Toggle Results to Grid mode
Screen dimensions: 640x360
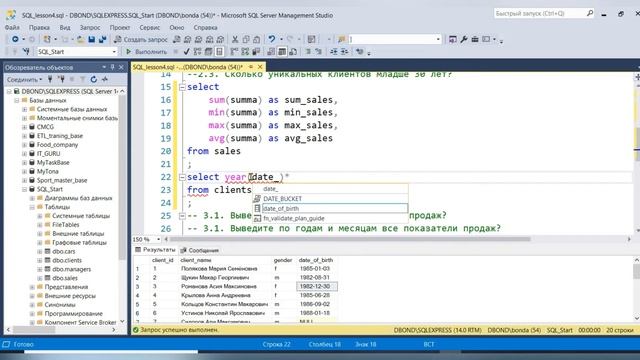(x=282, y=51)
